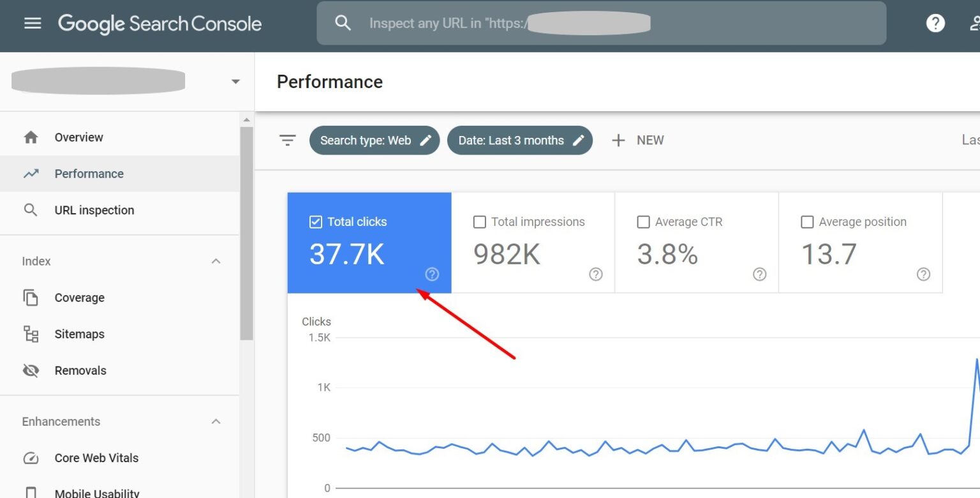Viewport: 980px width, 498px height.
Task: Click the Removals crossed-eye icon
Action: coord(31,370)
